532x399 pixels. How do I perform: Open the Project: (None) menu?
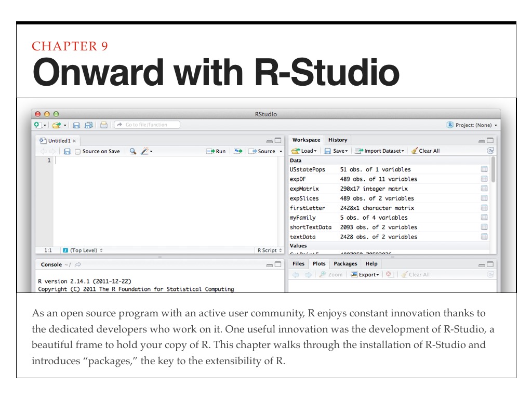[472, 125]
